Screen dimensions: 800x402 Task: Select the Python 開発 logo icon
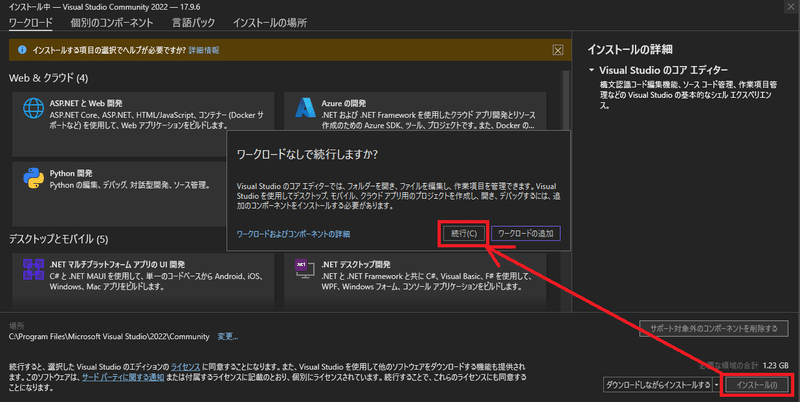(33, 178)
